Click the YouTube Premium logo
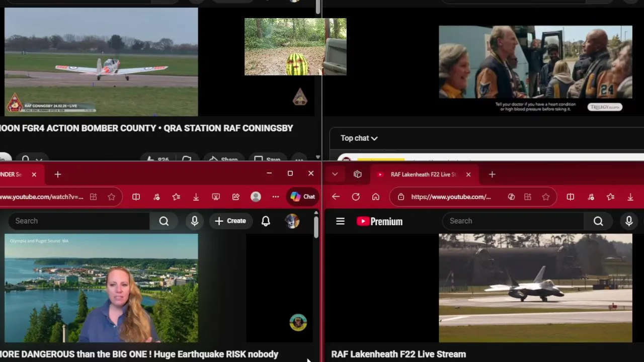 coord(379,221)
